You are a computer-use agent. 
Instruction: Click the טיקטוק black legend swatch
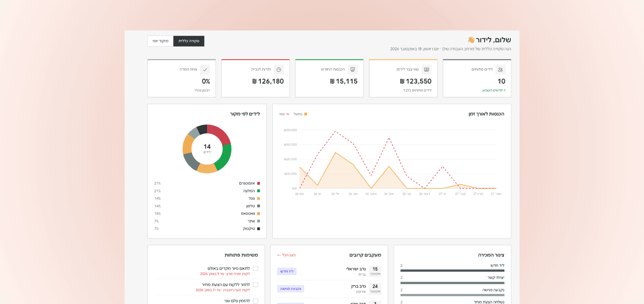click(259, 229)
